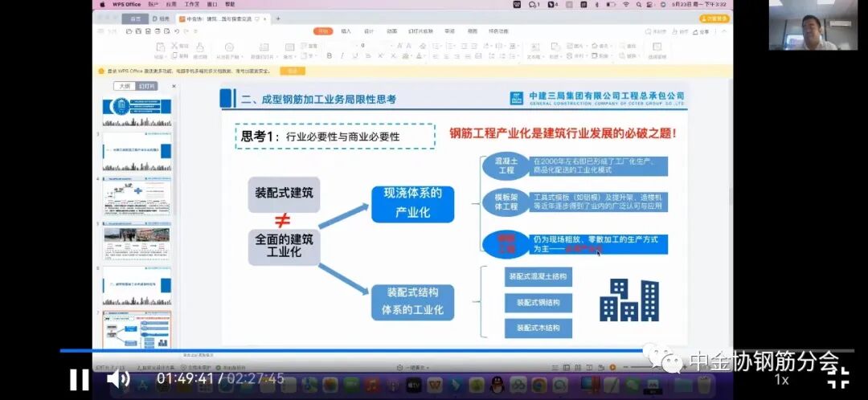
Task: Select slide 4 thumbnail
Action: [x=137, y=196]
